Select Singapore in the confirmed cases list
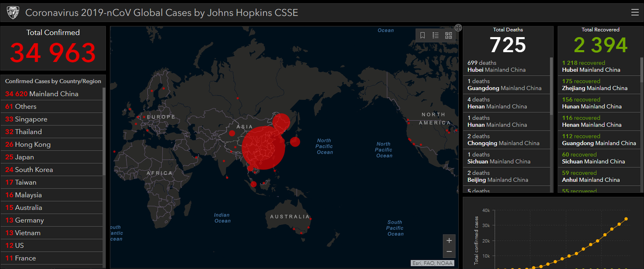The width and height of the screenshot is (644, 269). pyautogui.click(x=52, y=119)
